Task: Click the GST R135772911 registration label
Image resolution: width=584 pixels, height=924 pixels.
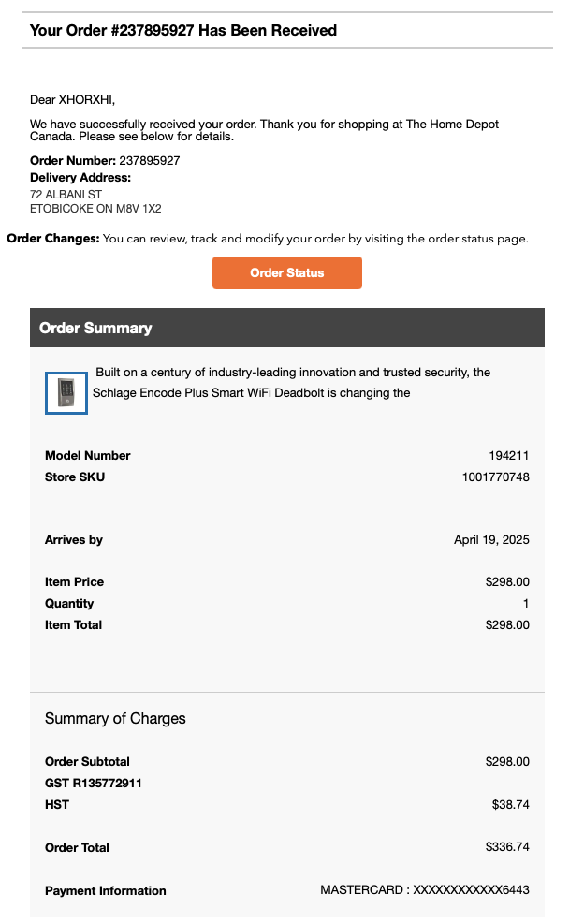Action: (93, 783)
